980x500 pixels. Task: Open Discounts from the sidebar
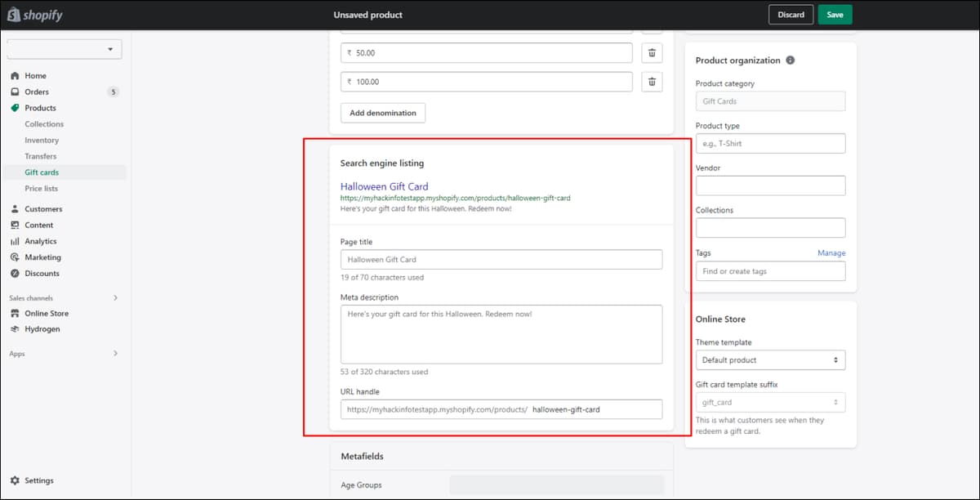pyautogui.click(x=42, y=273)
